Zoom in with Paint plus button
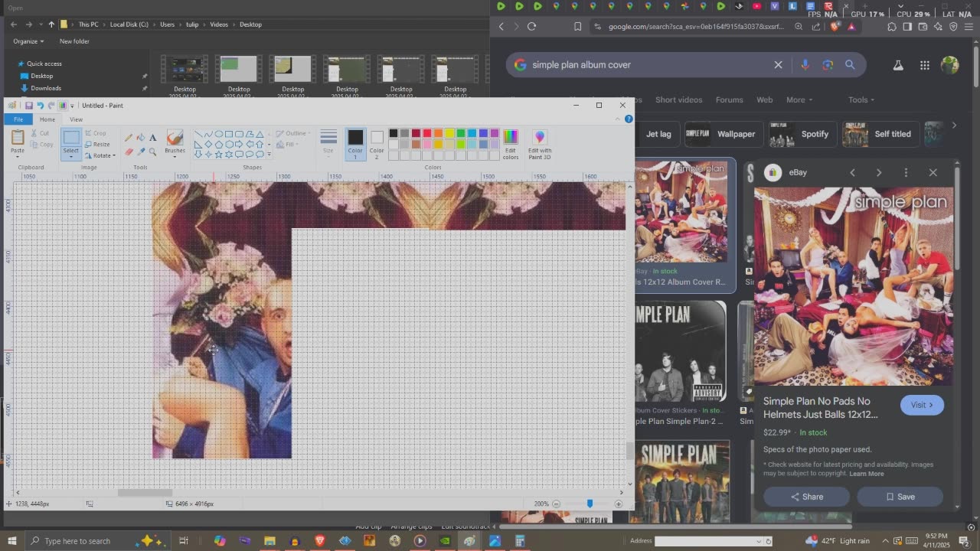This screenshot has height=551, width=980. tap(619, 504)
